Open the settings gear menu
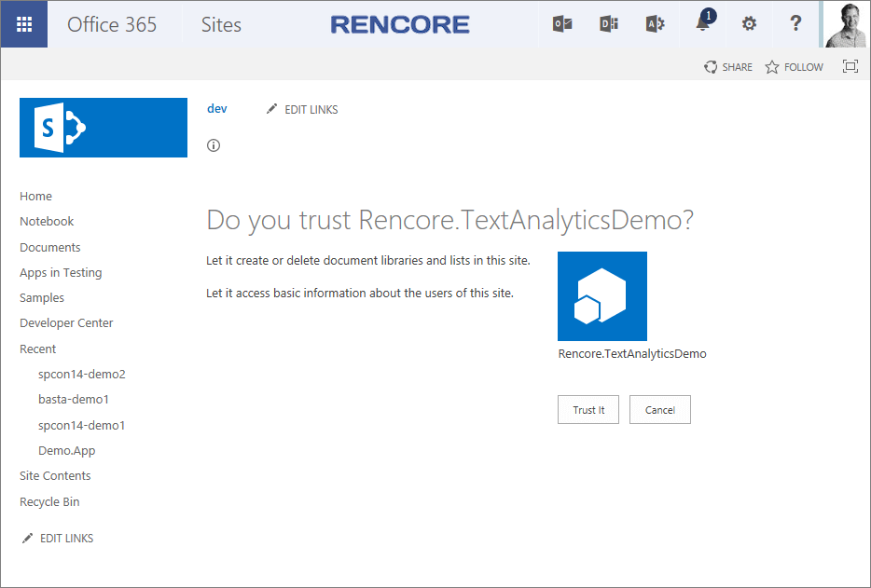The height and width of the screenshot is (588, 871). coord(749,24)
